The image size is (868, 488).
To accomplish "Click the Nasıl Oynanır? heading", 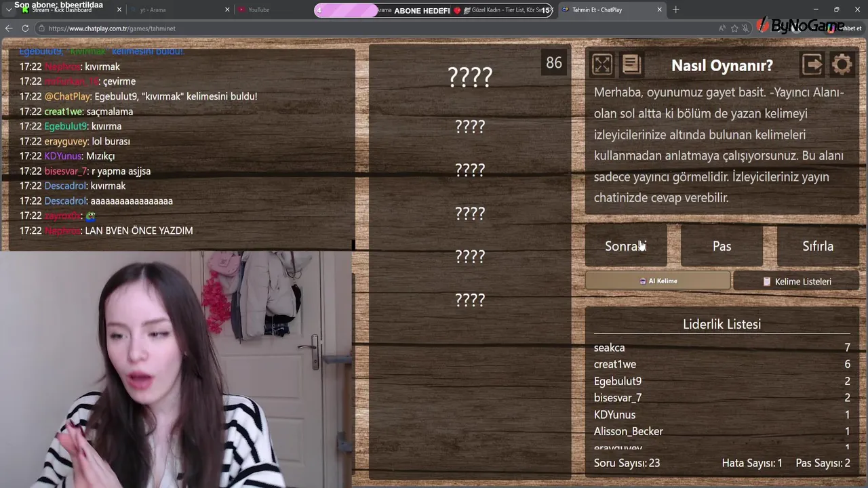I will click(x=722, y=66).
